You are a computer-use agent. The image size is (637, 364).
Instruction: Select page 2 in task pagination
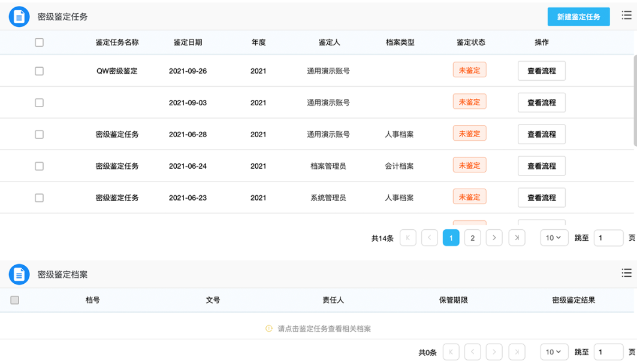[472, 238]
